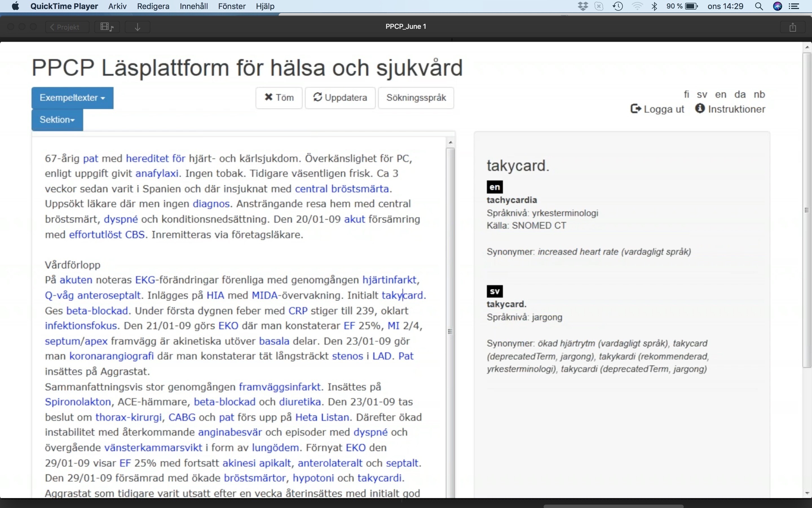Open the Arkiv menu
This screenshot has height=508, width=812.
click(x=117, y=6)
